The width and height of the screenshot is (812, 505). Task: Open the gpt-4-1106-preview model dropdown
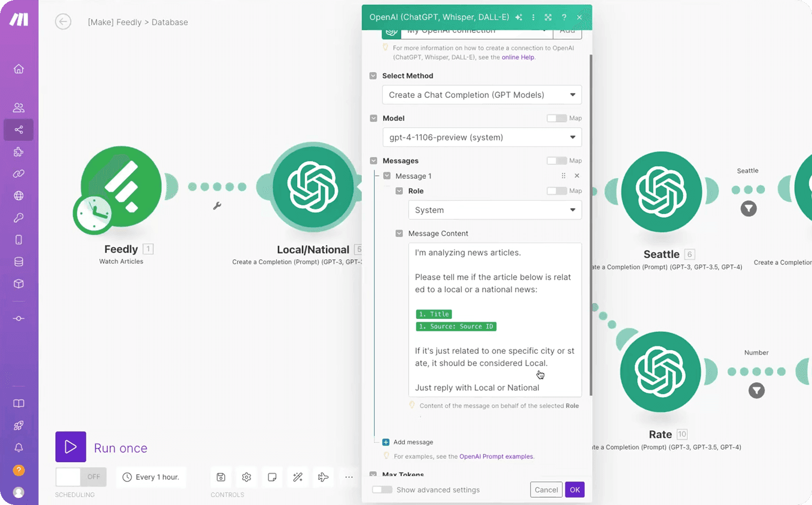pyautogui.click(x=481, y=137)
